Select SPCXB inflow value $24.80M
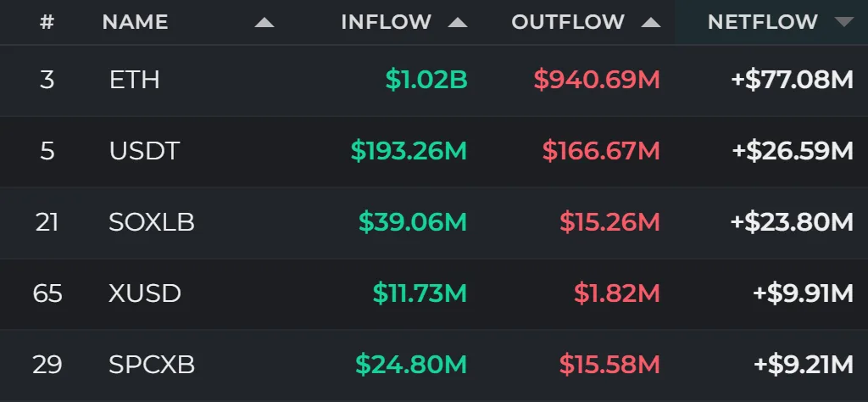868x402 pixels. pyautogui.click(x=411, y=365)
